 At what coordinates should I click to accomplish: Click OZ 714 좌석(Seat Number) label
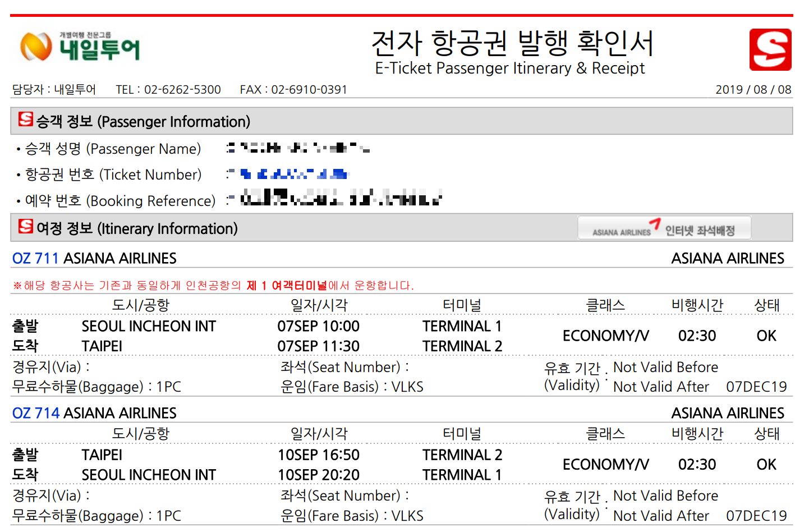tap(345, 496)
